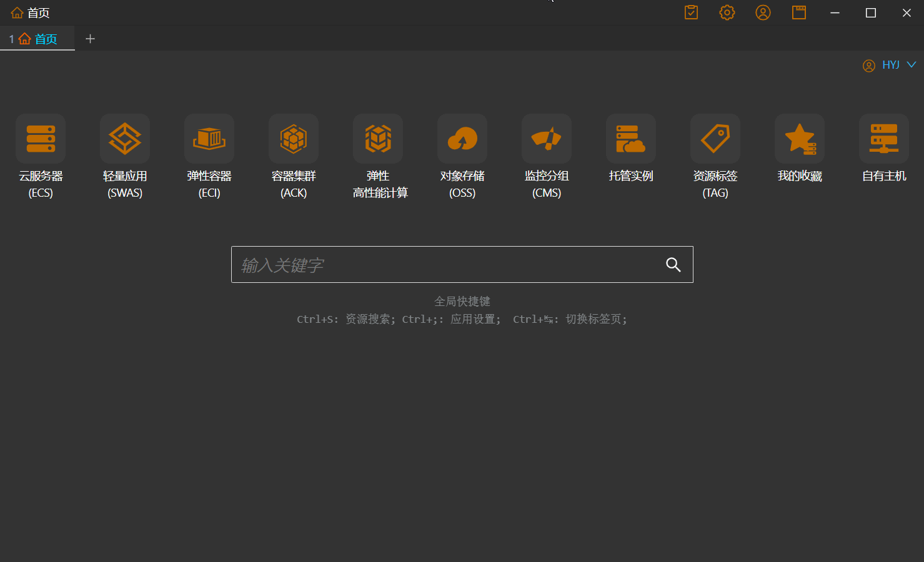Open the 资源标签 (TAG) icon
Screen dimensions: 924x562
pyautogui.click(x=715, y=139)
